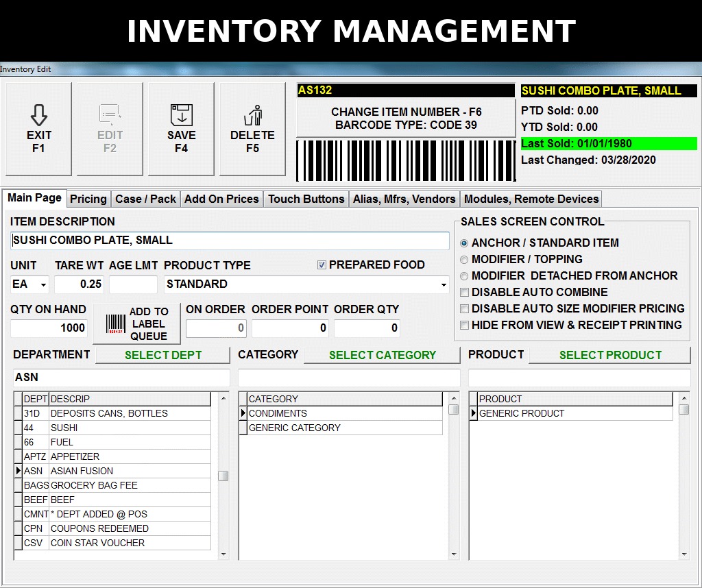Click the barcode icon on Add To Label Queue
The height and width of the screenshot is (588, 702).
coord(115,323)
